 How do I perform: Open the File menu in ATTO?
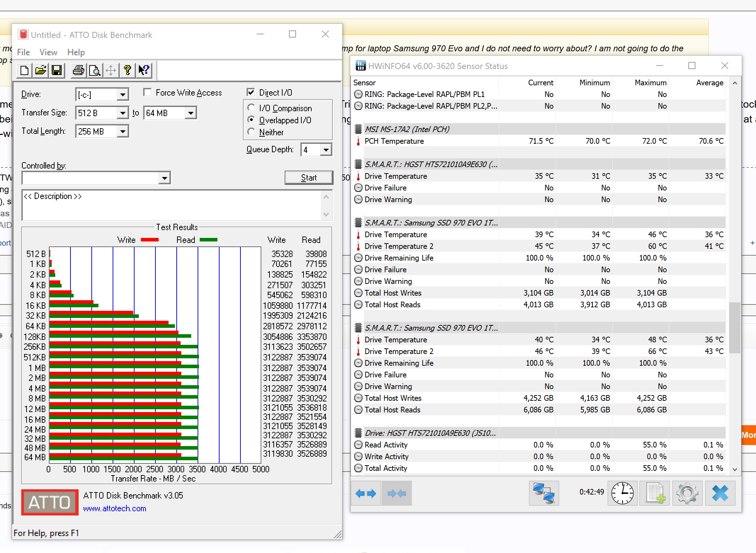(23, 52)
